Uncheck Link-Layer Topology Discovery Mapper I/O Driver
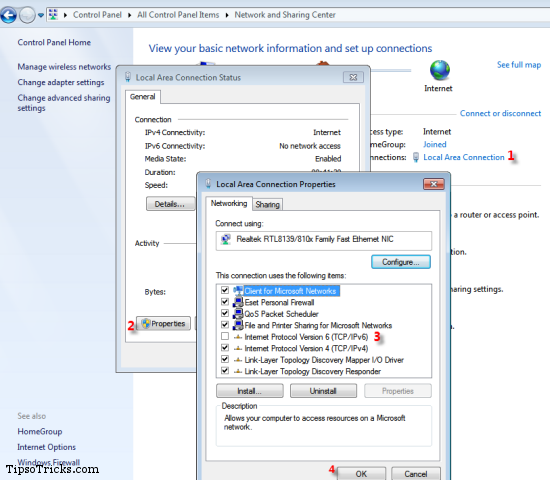Image resolution: width=550 pixels, height=480 pixels. [x=225, y=359]
